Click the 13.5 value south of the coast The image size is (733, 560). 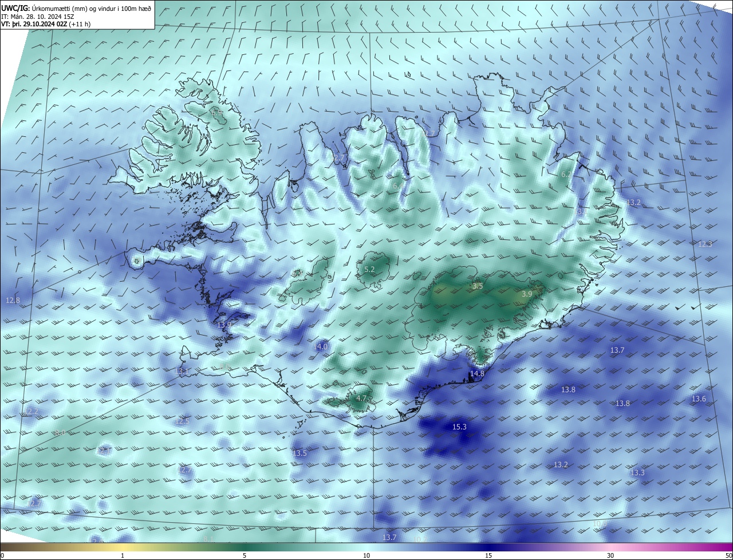(x=299, y=453)
